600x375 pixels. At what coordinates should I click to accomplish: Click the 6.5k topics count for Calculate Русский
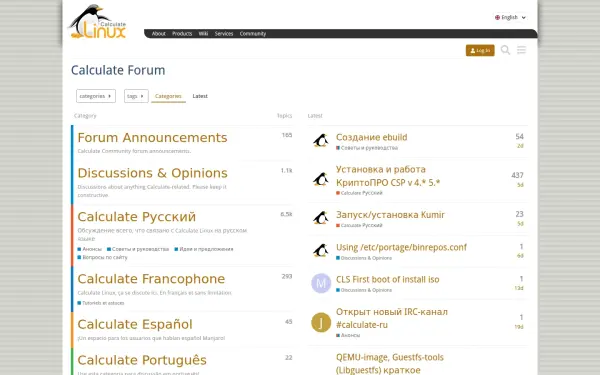point(286,214)
